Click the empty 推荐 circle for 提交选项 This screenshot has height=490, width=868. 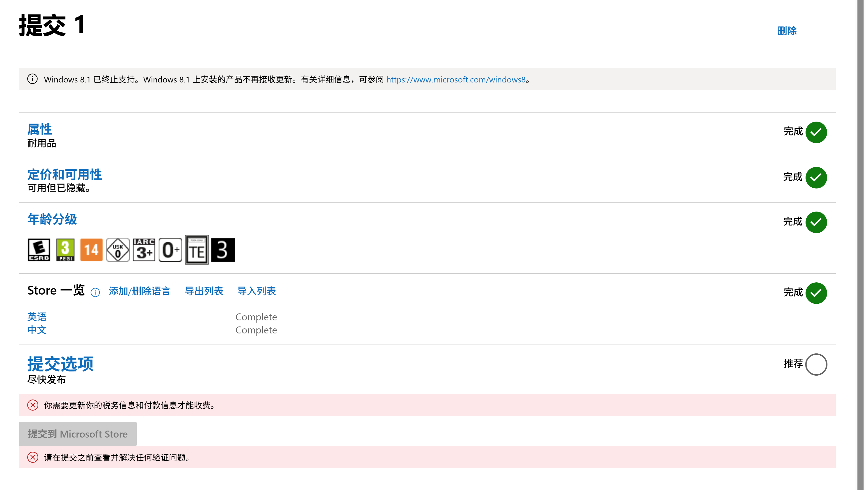[x=816, y=365]
